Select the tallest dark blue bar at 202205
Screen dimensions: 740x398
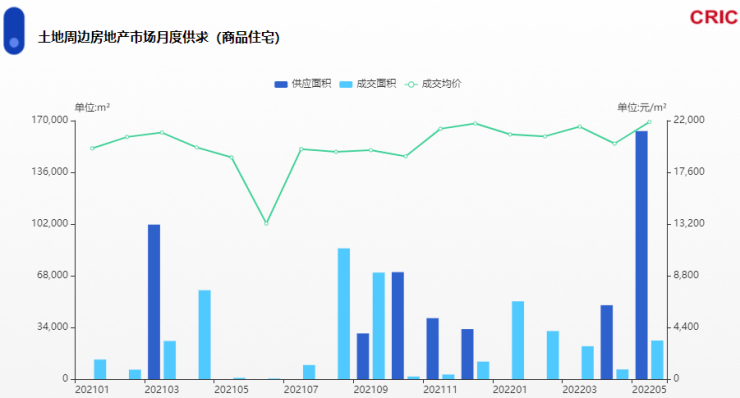(641, 255)
